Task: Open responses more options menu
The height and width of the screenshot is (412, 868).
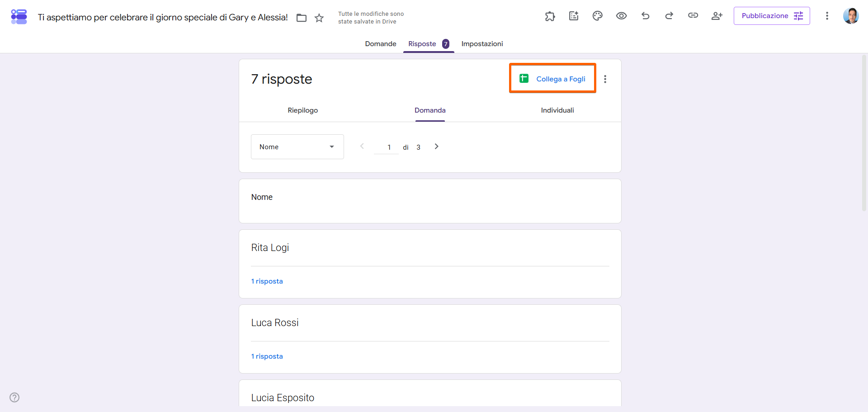Action: (605, 79)
